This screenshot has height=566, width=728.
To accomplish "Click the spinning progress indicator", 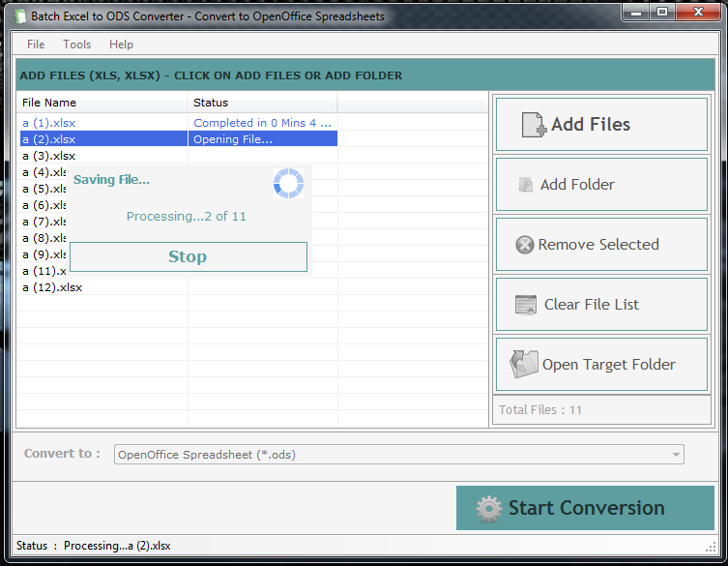I will (288, 183).
